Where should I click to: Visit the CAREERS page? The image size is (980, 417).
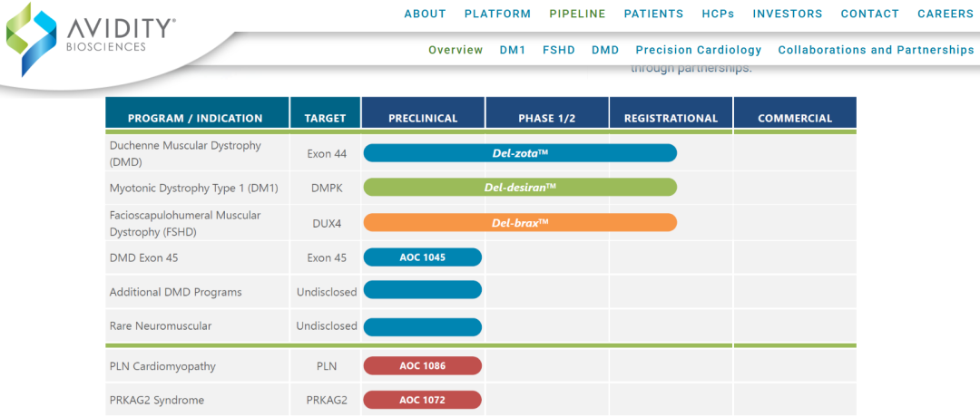point(946,14)
